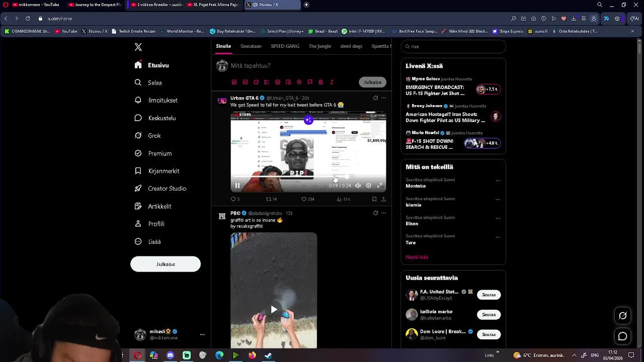The image size is (644, 362).
Task: Click the video progress bar
Action: coord(308,177)
